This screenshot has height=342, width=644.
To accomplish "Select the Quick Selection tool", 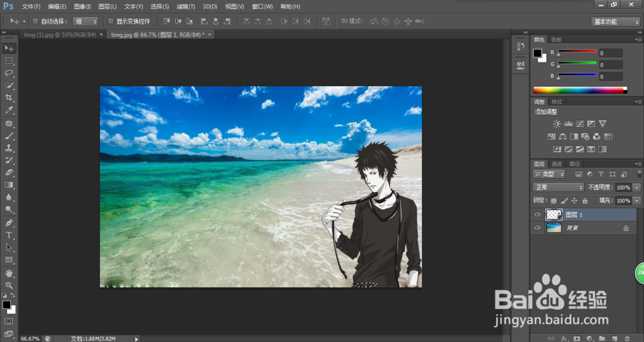I will (x=8, y=86).
